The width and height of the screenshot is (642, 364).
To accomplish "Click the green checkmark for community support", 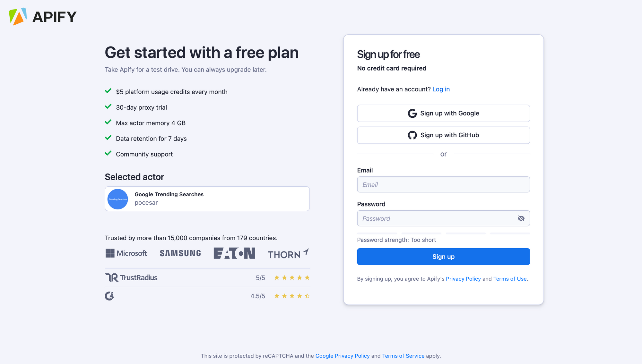I will pos(108,154).
